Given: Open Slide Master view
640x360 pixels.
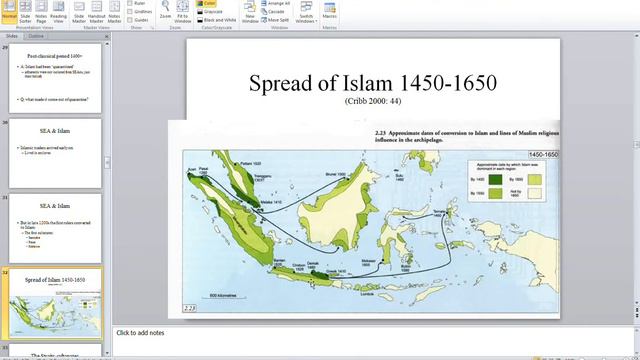Looking at the screenshot, I should point(79,11).
